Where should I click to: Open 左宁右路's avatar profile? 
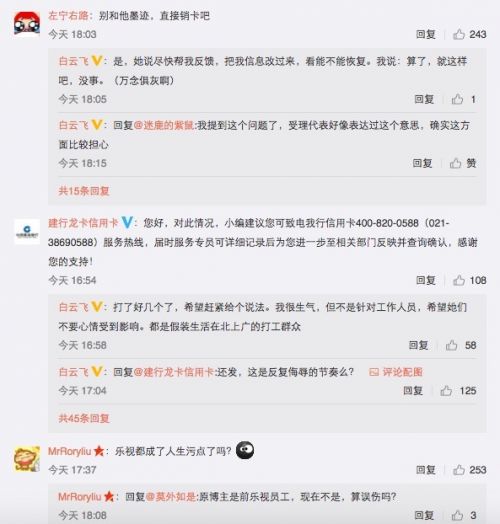[27, 23]
